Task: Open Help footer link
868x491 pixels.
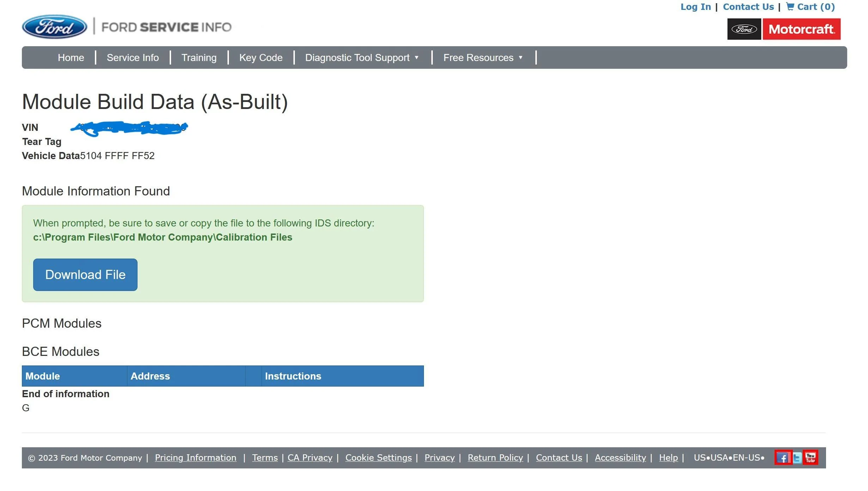Action: coord(668,458)
